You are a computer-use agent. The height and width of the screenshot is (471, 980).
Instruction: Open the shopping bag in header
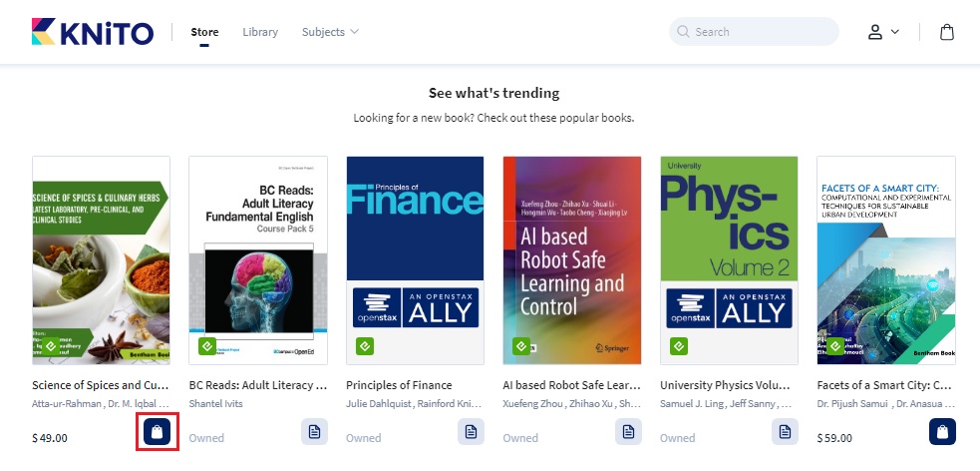(947, 32)
